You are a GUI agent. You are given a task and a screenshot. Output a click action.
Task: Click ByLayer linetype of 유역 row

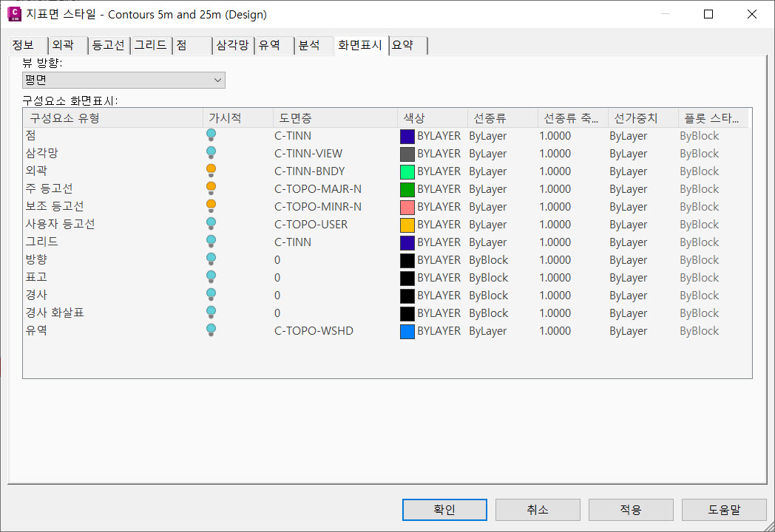coord(488,331)
